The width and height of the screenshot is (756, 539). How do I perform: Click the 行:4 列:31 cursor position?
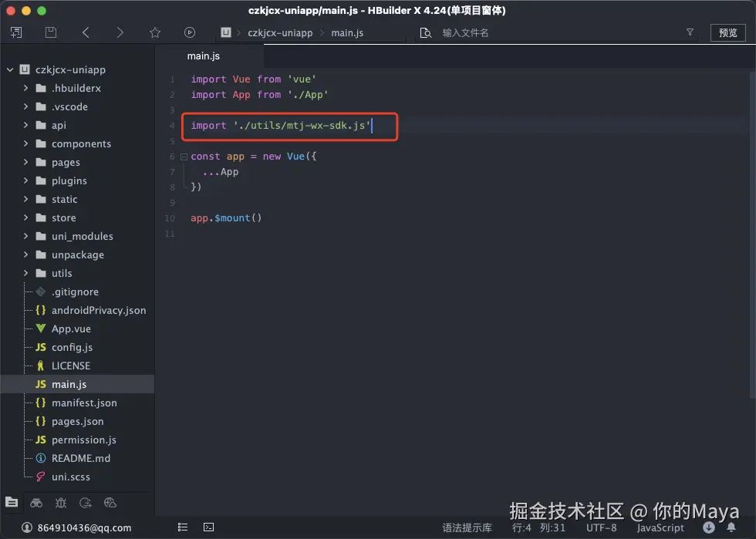[538, 528]
